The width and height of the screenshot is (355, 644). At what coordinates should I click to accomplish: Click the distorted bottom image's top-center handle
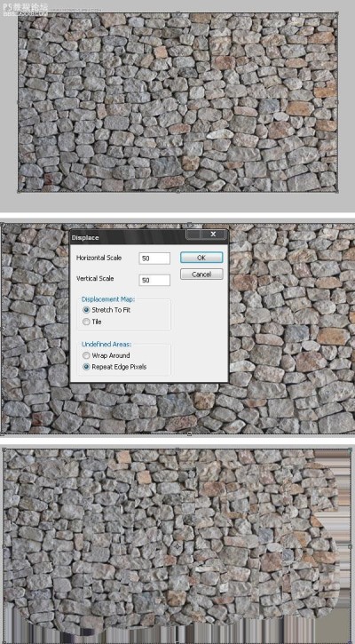click(x=177, y=449)
